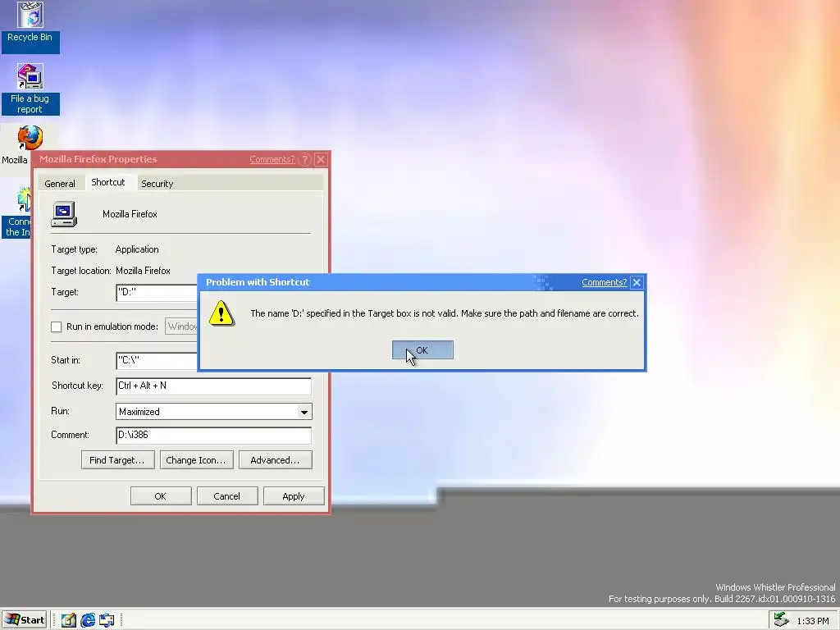Close the Problem with Shortcut dialog
The width and height of the screenshot is (840, 630).
[637, 282]
